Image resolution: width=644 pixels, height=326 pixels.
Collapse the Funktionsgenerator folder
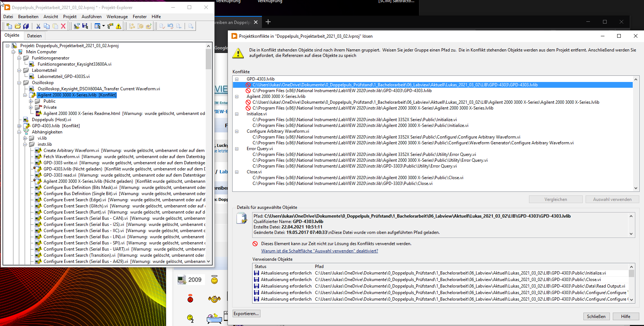click(x=19, y=58)
